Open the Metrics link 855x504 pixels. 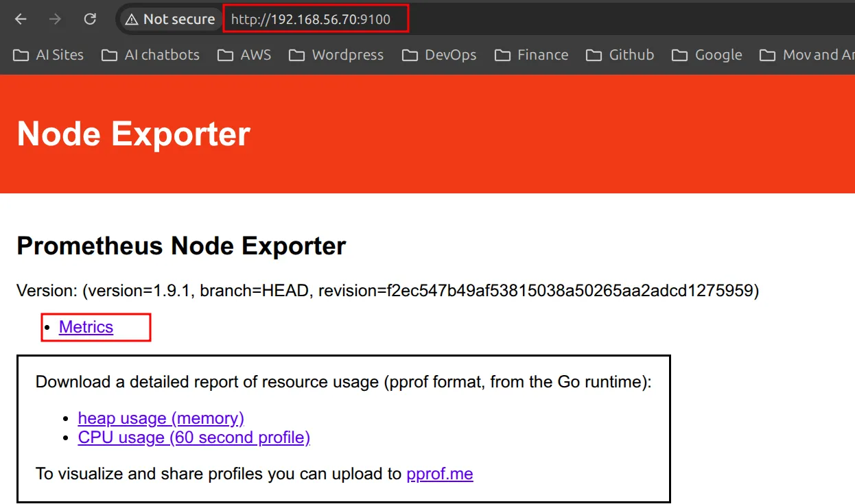[86, 327]
